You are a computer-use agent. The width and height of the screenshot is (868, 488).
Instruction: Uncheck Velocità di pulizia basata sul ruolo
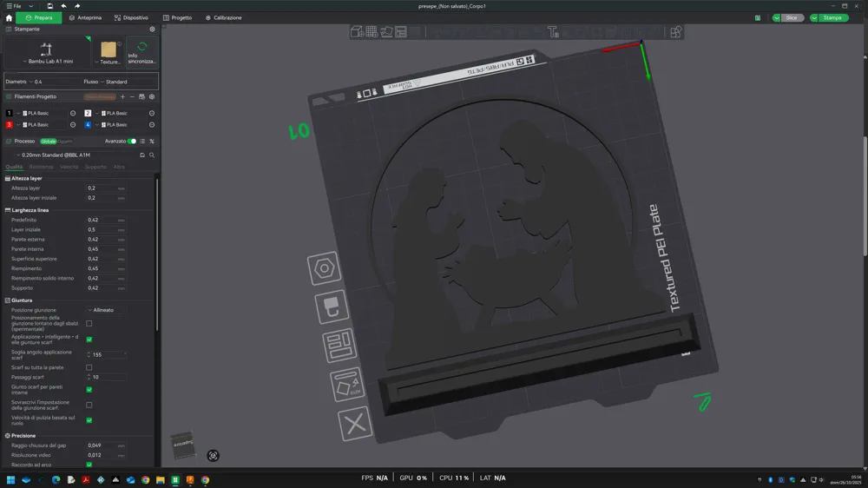click(x=89, y=420)
